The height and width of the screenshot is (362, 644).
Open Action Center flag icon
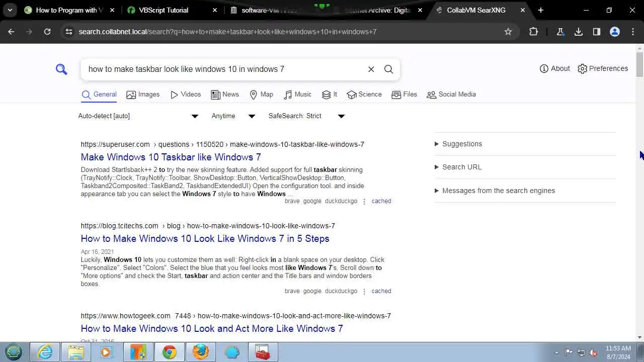click(569, 352)
